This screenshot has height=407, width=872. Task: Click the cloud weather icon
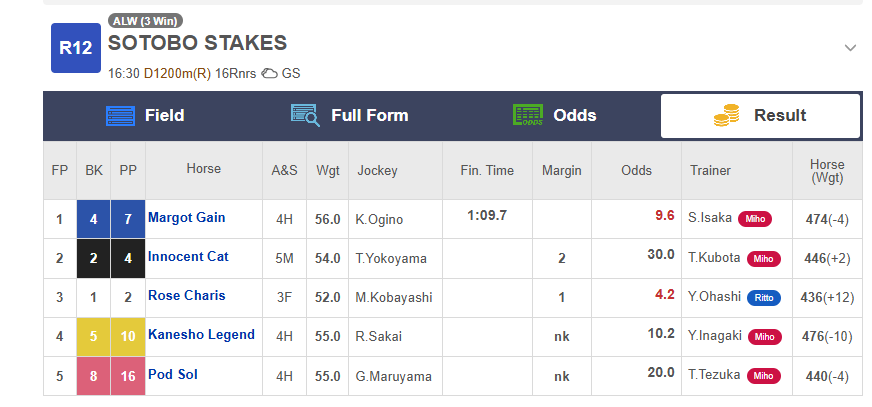tap(270, 73)
